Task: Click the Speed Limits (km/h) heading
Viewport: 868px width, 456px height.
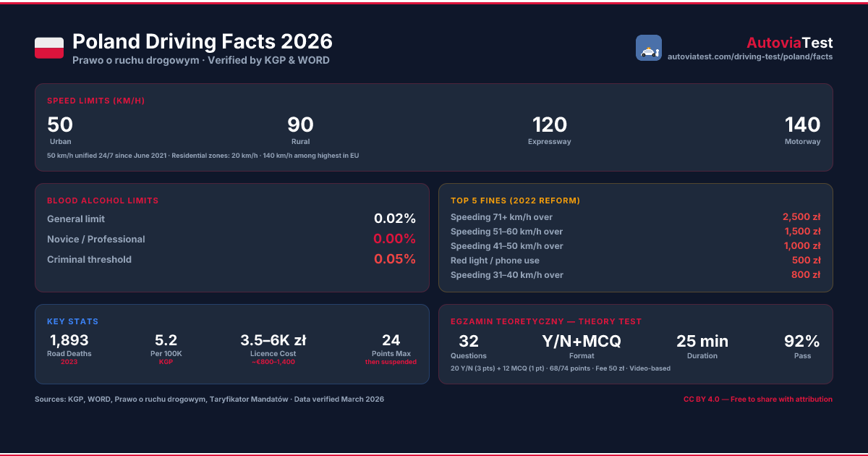Action: [x=96, y=101]
